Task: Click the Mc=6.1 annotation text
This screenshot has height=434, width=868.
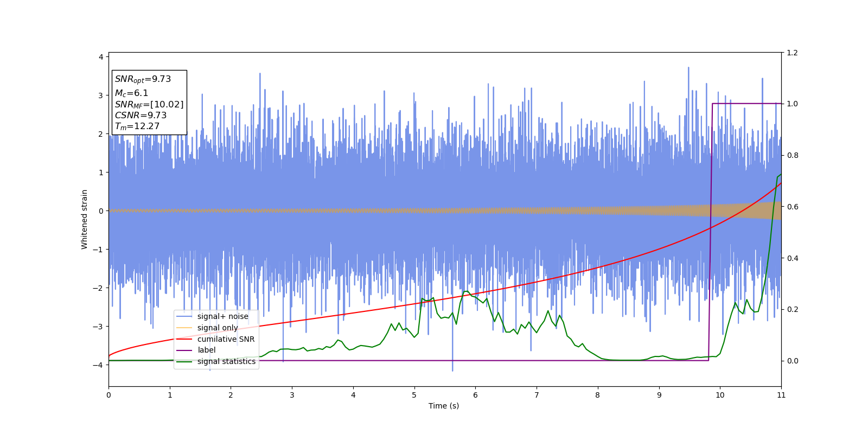Action: (131, 93)
